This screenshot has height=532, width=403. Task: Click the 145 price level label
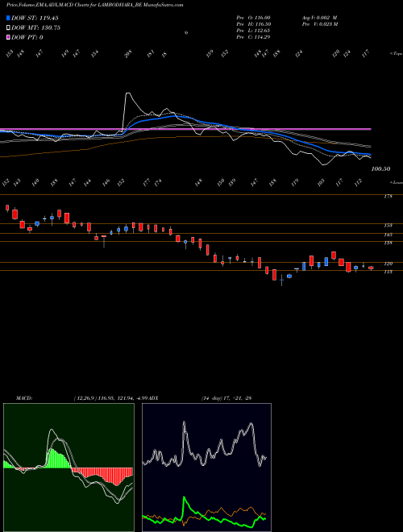[x=388, y=235]
